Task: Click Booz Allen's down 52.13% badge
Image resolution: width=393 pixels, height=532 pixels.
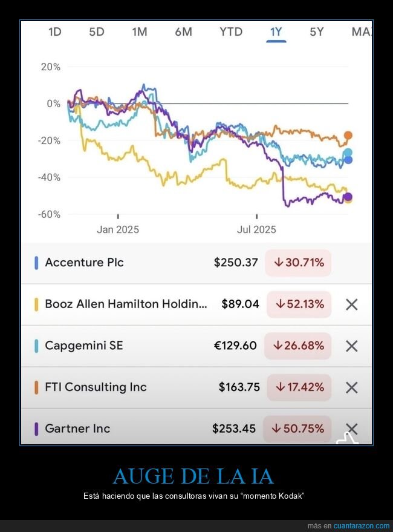Action: [x=298, y=304]
